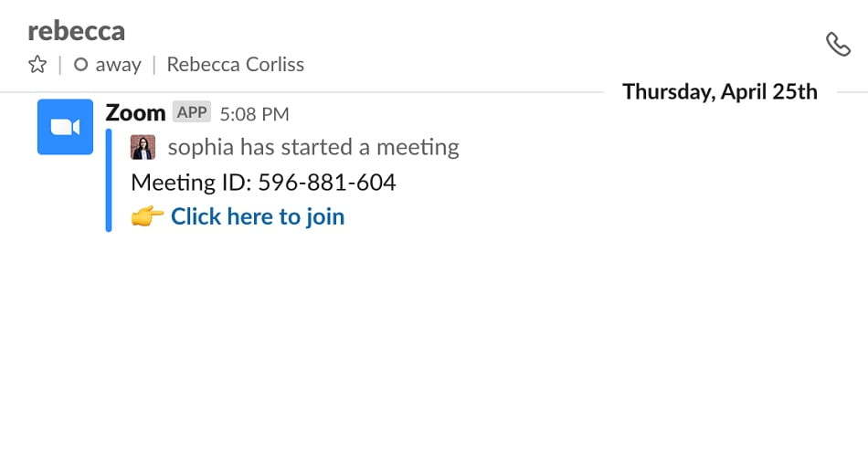868x461 pixels.
Task: Click the word Zoom in the message header
Action: coord(135,113)
